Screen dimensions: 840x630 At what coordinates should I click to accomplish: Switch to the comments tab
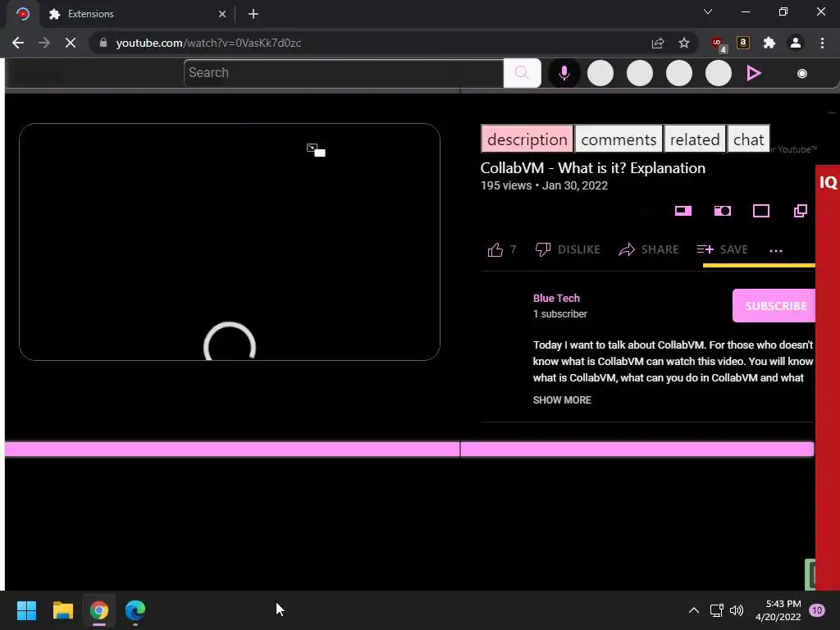pos(619,139)
